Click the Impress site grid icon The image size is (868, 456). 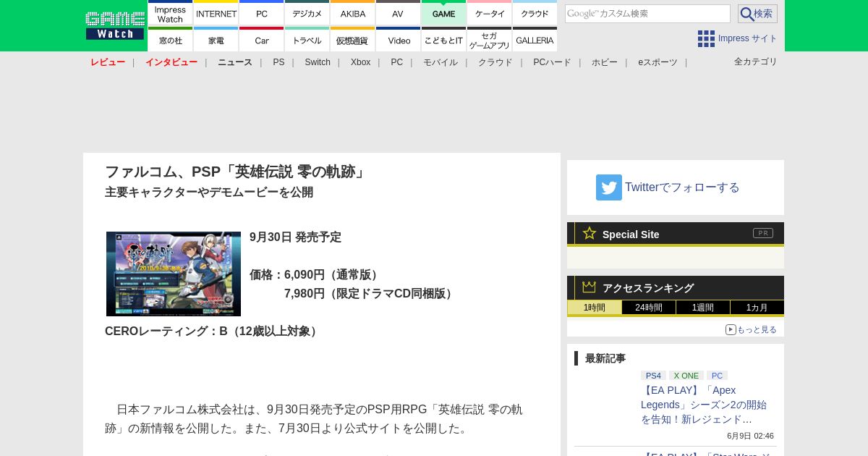[x=706, y=38]
